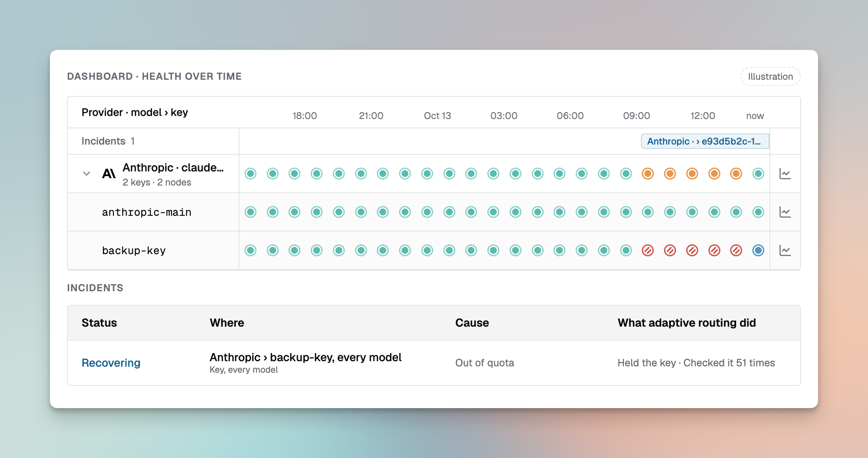Image resolution: width=868 pixels, height=458 pixels.
Task: Click 'Anthropic › backup-key, every model' cell
Action: pyautogui.click(x=306, y=357)
